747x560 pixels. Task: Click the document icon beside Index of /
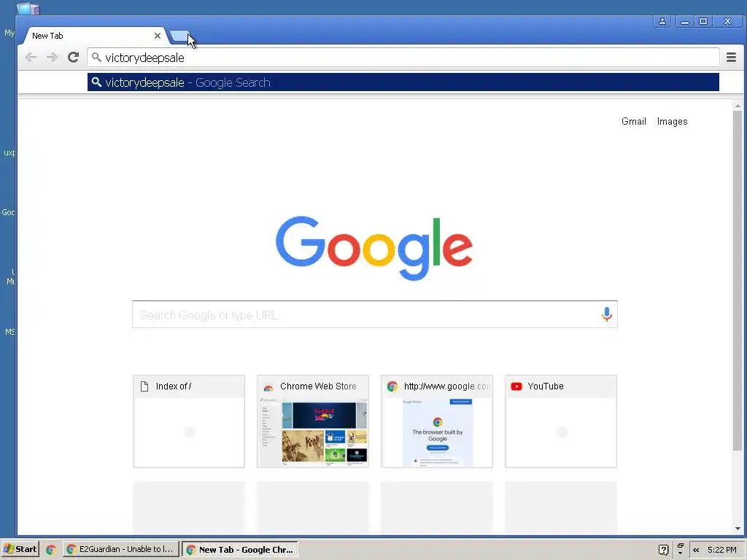pyautogui.click(x=144, y=386)
